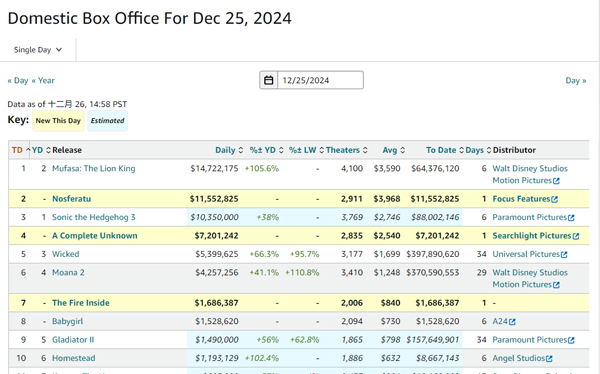Open Focus Features external link icon

[554, 199]
